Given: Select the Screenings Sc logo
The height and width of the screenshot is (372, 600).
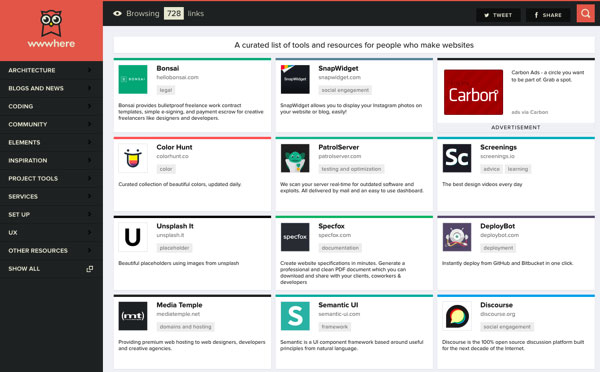Looking at the screenshot, I should pos(457,158).
